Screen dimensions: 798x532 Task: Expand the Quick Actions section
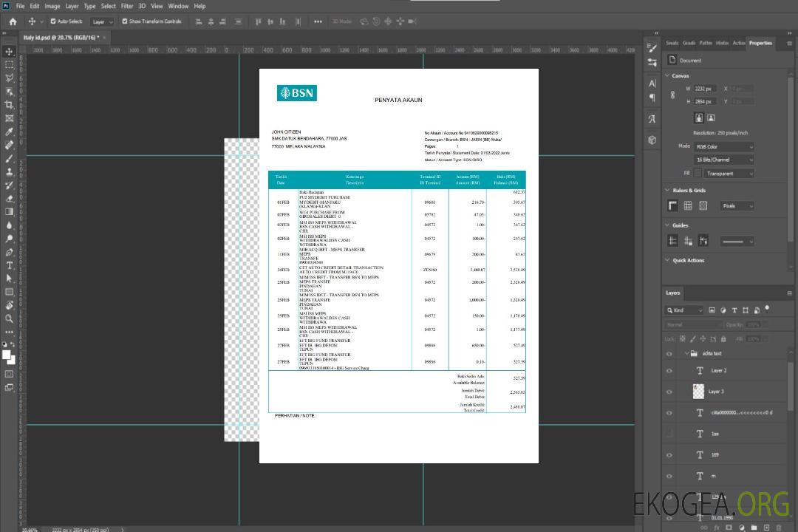click(667, 260)
